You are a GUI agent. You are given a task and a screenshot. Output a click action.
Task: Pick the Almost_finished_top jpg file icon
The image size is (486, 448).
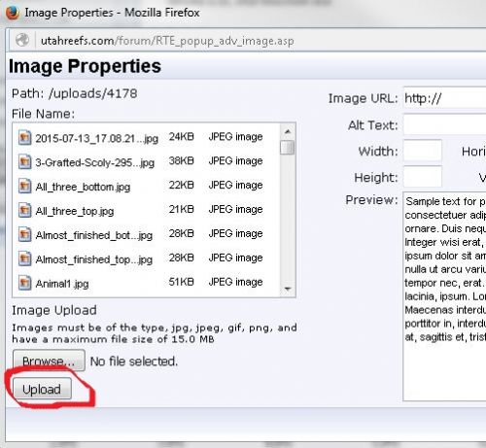click(24, 258)
